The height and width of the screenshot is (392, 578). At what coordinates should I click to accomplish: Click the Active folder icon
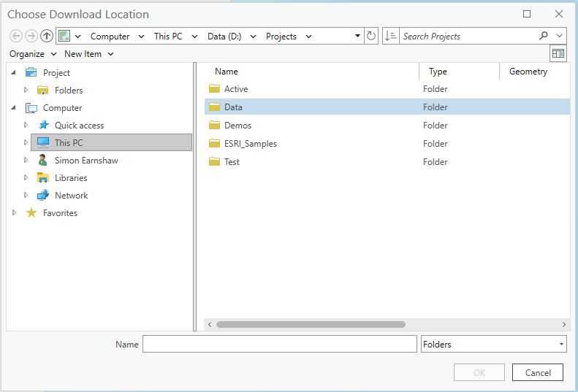[214, 89]
